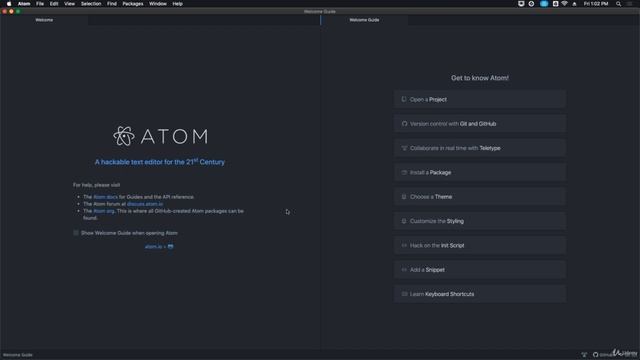Click the package icon on Install a Package
Image resolution: width=640 pixels, height=360 pixels.
point(404,172)
